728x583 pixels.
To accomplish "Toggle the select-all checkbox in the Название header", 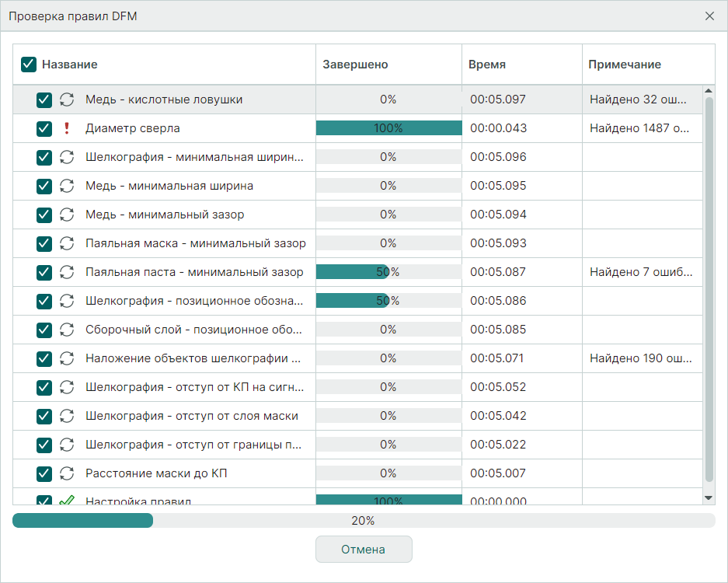I will (29, 65).
